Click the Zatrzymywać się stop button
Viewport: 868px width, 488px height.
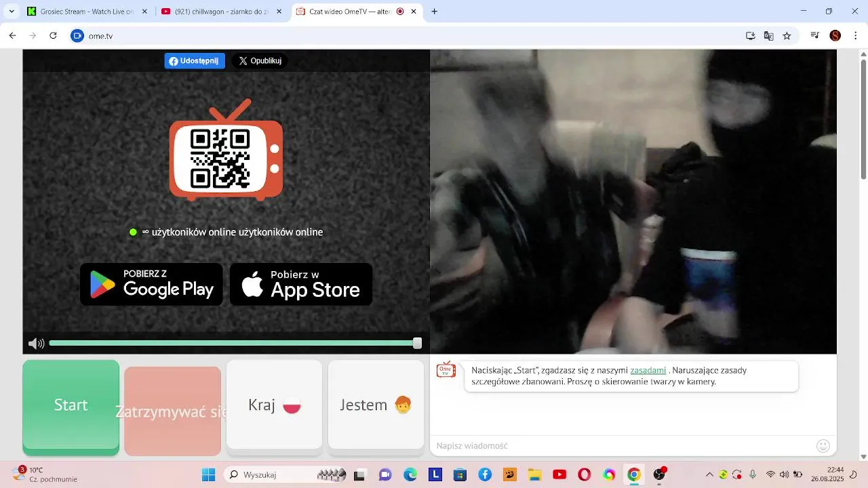pyautogui.click(x=172, y=411)
